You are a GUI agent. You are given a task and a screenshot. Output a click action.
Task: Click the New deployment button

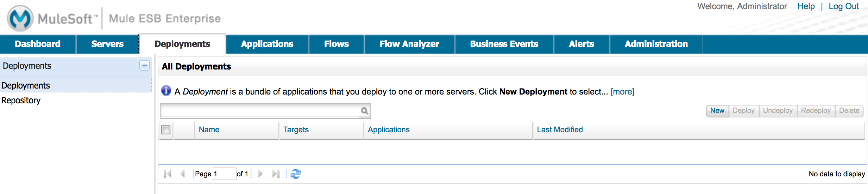717,111
